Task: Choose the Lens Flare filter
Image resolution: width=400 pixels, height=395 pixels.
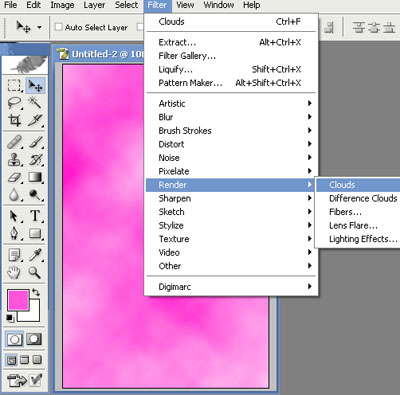Action: point(358,225)
